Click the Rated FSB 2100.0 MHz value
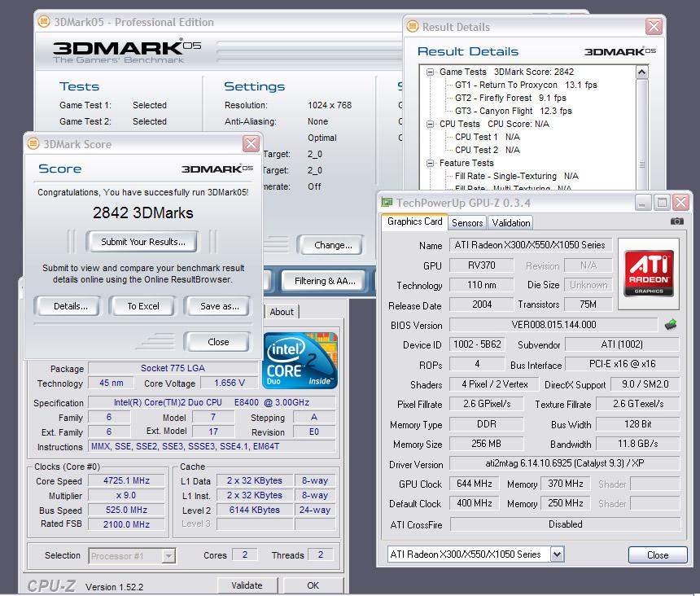Screen dimensions: 700x596 pyautogui.click(x=126, y=524)
